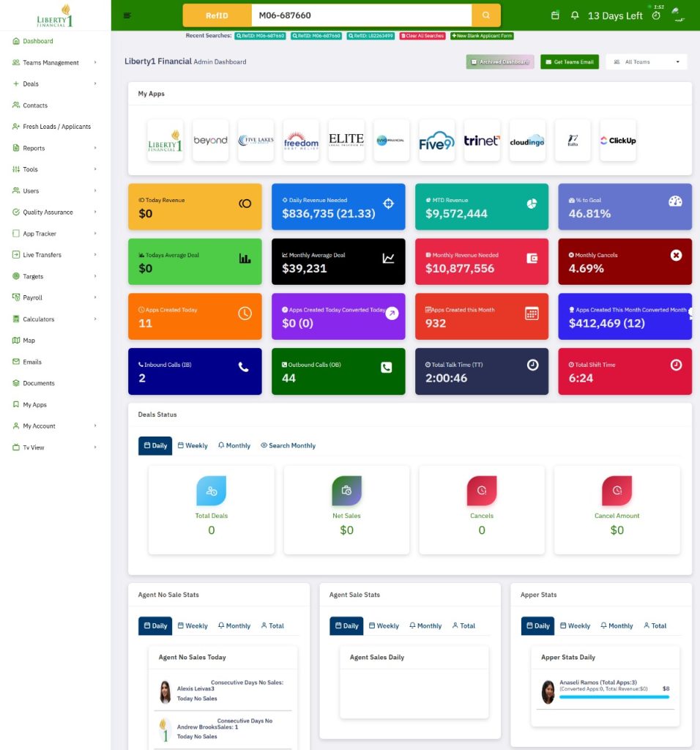Screen dimensions: 700x750
Task: Click the Get Teams Email button
Action: coord(569,62)
